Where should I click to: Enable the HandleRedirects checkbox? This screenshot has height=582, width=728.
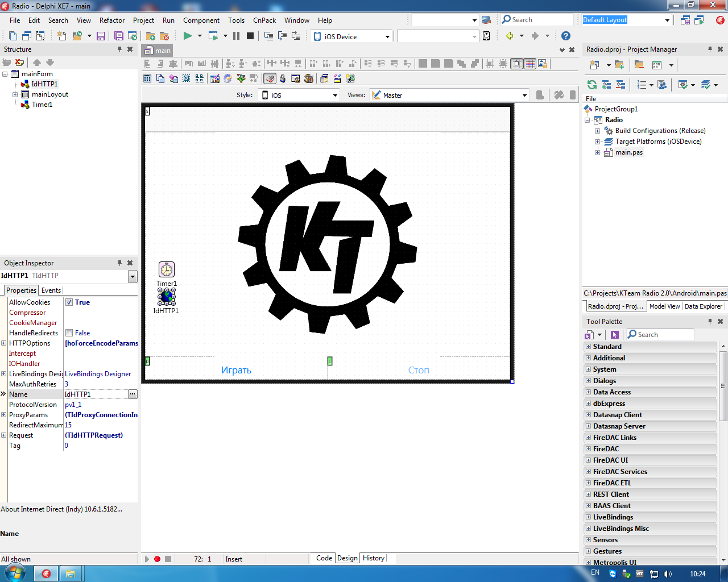coord(69,333)
